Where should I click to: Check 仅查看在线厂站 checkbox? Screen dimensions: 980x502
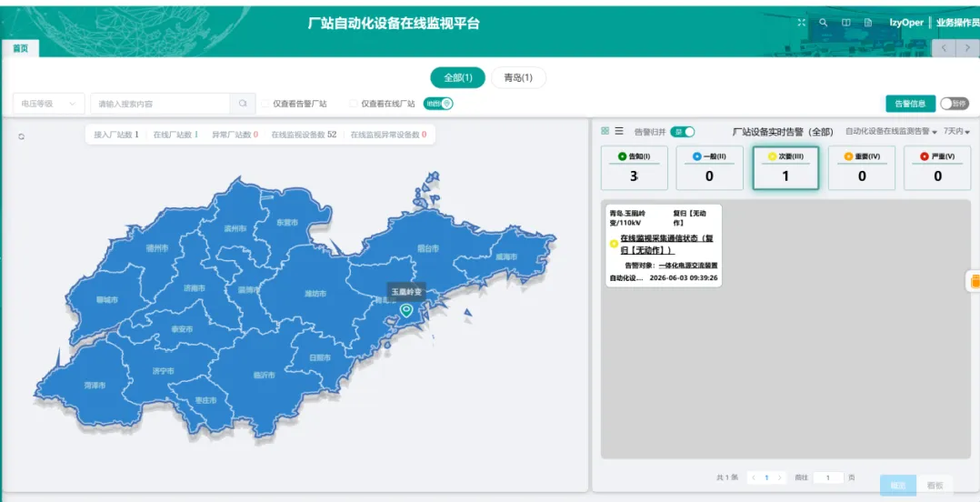click(x=353, y=104)
